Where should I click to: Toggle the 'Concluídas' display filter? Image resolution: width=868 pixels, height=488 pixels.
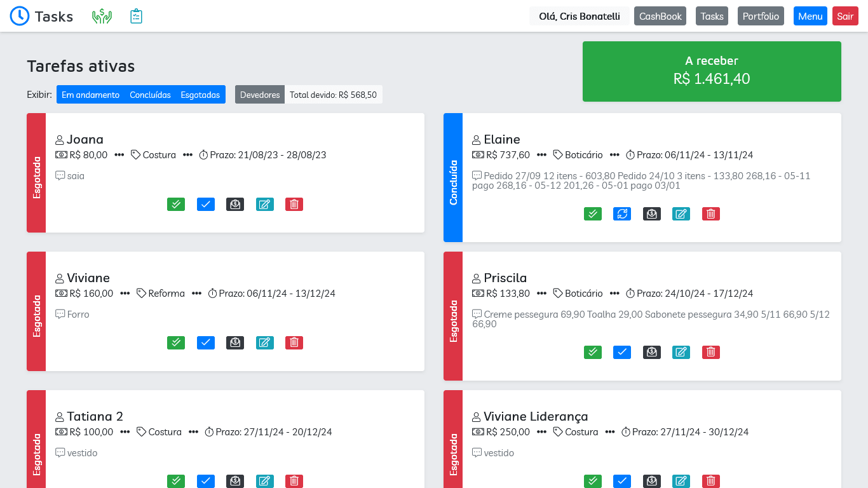150,95
